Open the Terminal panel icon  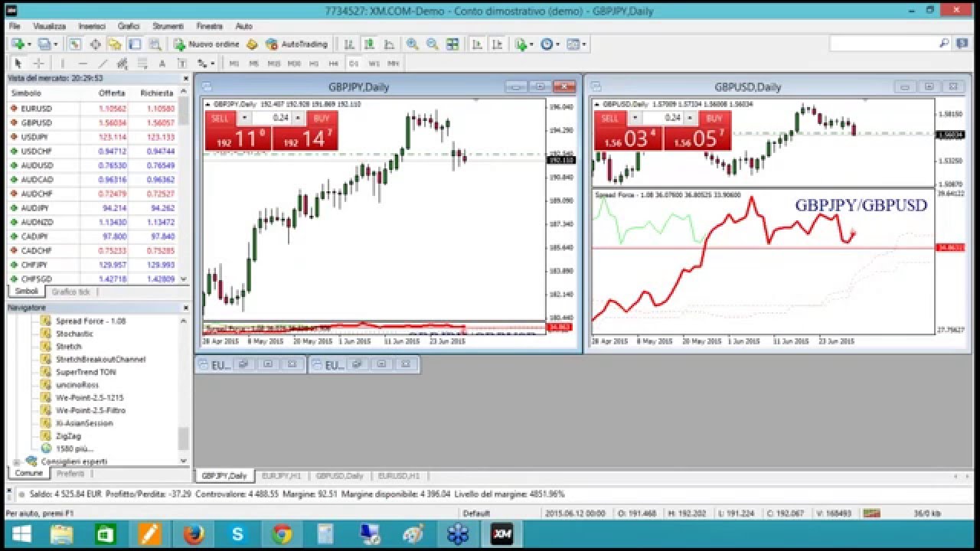135,44
